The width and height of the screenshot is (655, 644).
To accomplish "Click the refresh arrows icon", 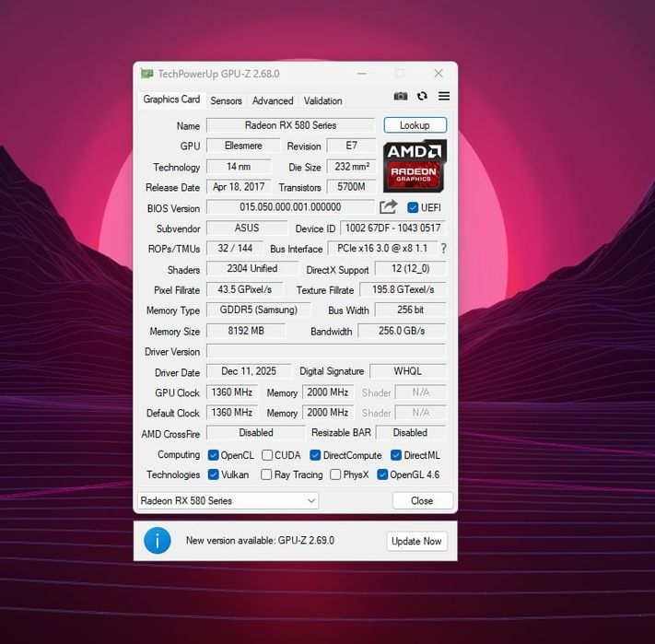I will (x=422, y=96).
